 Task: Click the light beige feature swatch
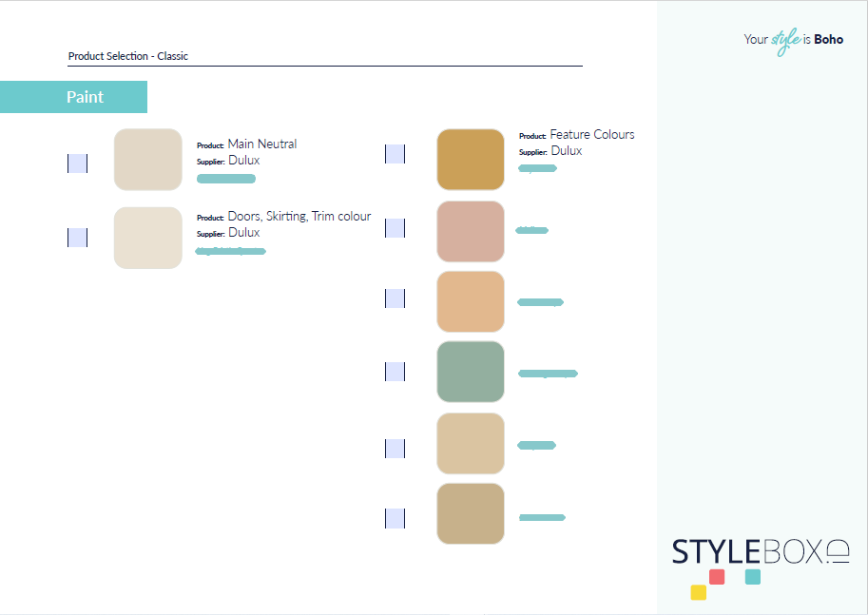471,443
